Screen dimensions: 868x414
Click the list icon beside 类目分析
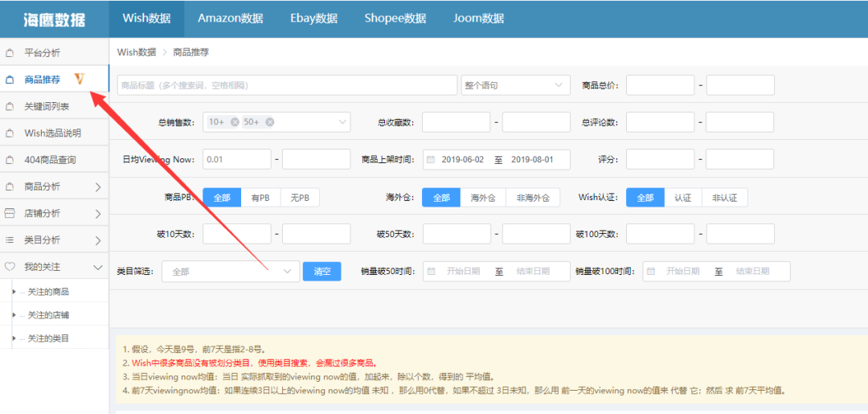(x=10, y=240)
